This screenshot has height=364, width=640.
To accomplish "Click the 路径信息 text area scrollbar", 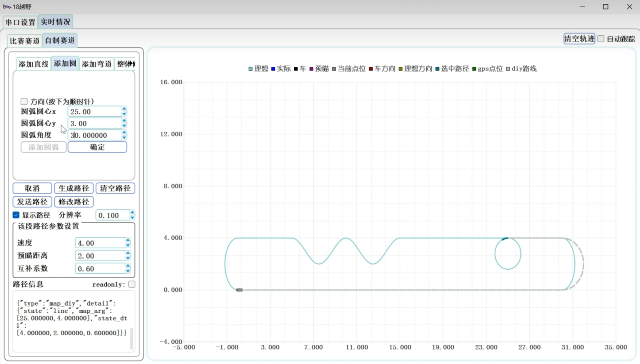I will pos(132,338).
